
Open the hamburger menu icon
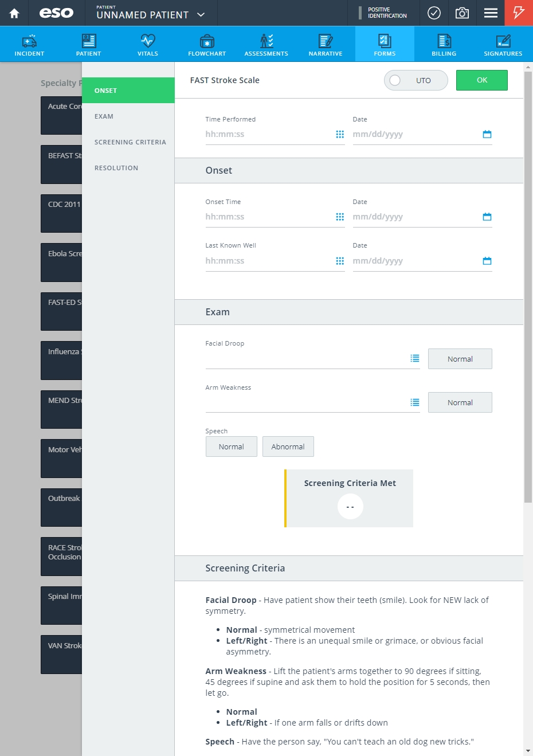click(491, 13)
